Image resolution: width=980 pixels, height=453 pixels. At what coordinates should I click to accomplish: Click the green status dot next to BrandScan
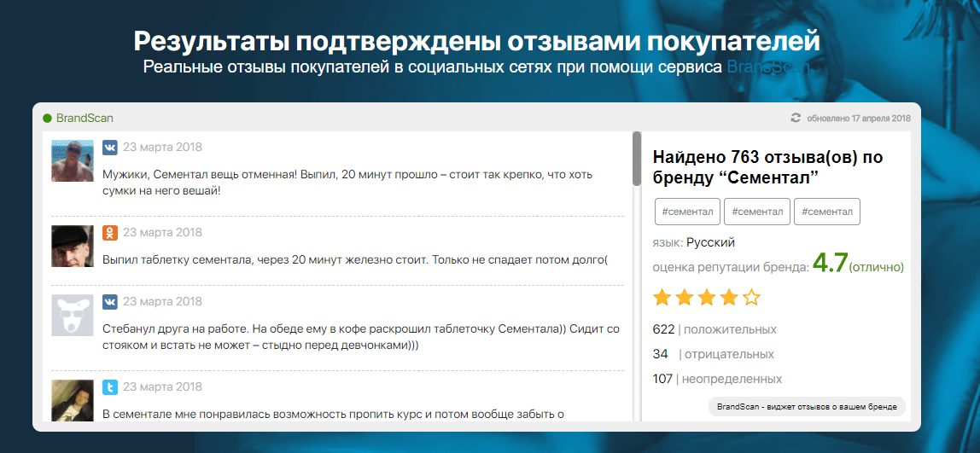[x=48, y=118]
